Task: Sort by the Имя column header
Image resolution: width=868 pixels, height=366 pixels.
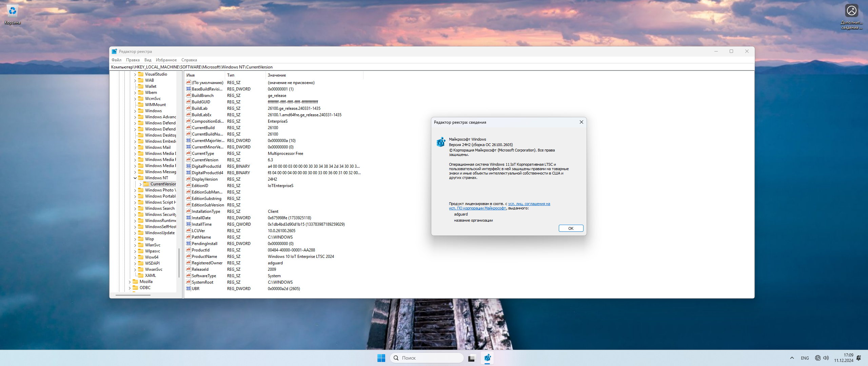Action: [204, 75]
